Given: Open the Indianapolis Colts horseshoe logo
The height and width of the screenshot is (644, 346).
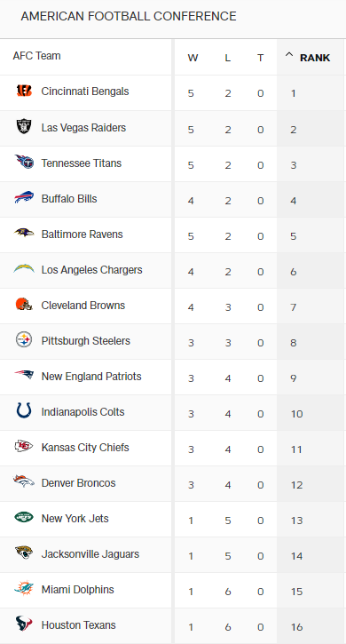Looking at the screenshot, I should [24, 410].
